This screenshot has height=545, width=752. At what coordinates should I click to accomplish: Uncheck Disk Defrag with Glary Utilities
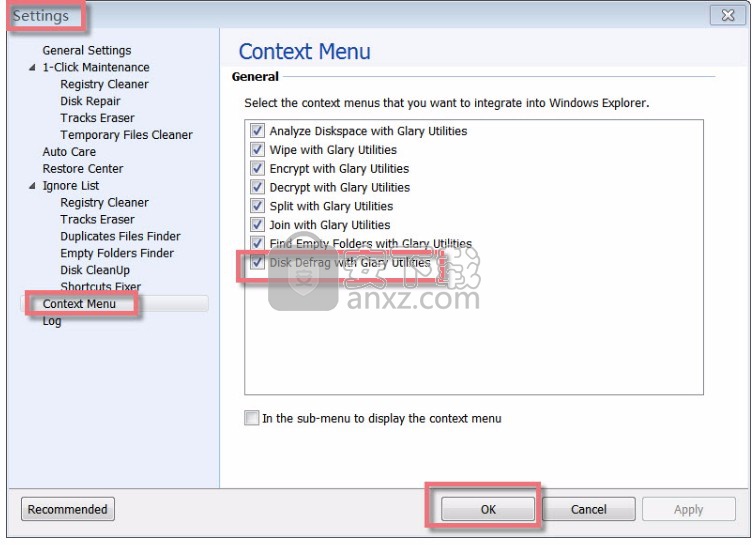point(257,262)
